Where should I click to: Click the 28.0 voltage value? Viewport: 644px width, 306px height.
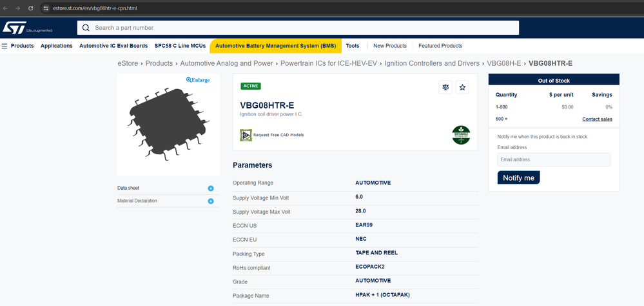click(360, 211)
